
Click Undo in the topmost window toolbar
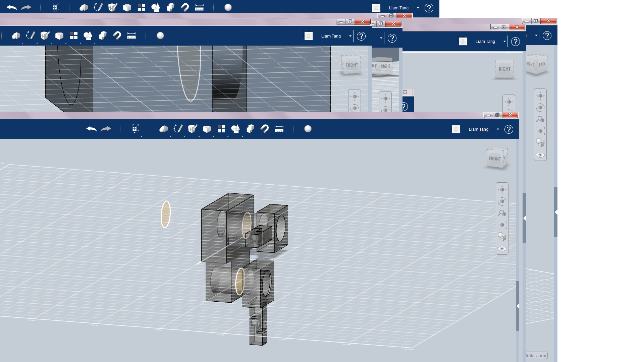coord(12,7)
